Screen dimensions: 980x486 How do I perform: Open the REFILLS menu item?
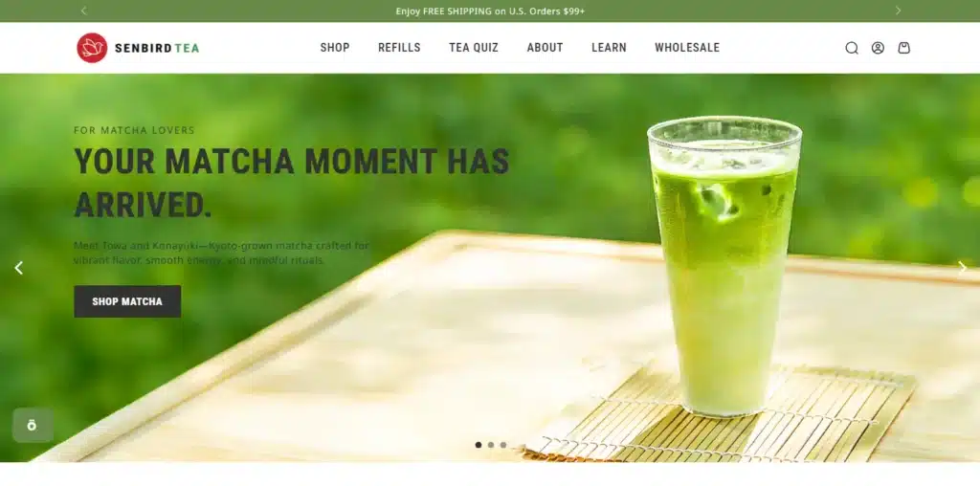coord(399,48)
